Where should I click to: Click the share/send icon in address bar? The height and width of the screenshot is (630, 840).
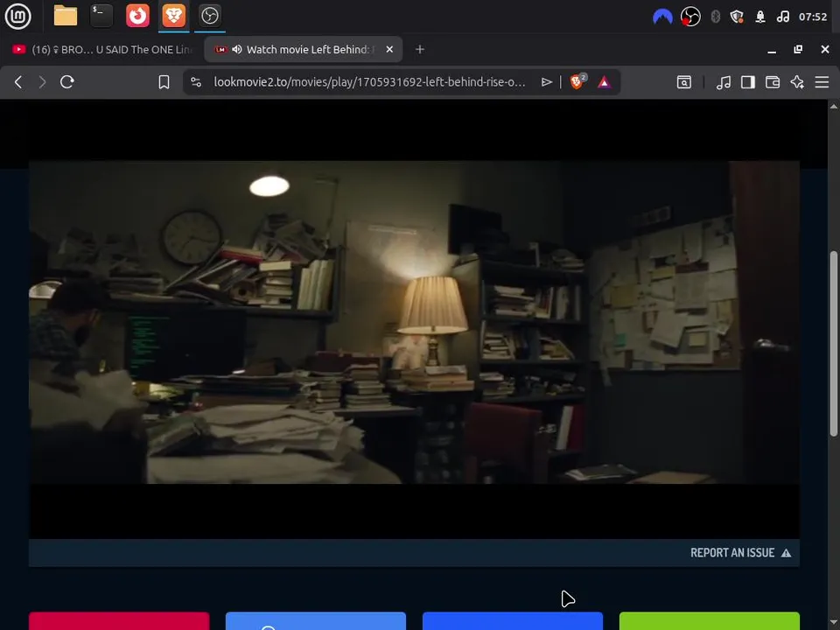coord(546,82)
